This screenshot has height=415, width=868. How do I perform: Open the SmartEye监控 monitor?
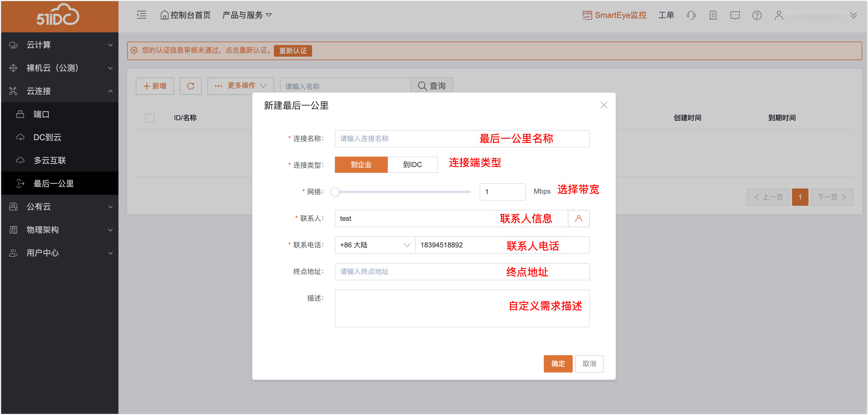(x=614, y=15)
